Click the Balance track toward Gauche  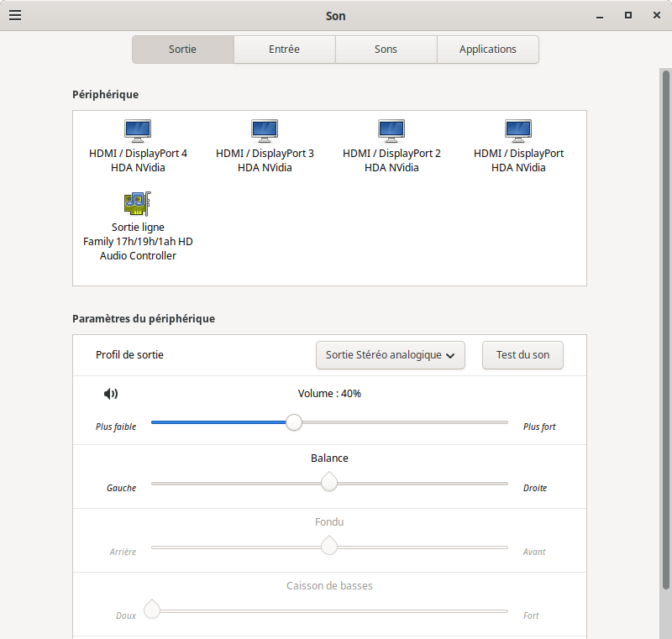point(193,484)
